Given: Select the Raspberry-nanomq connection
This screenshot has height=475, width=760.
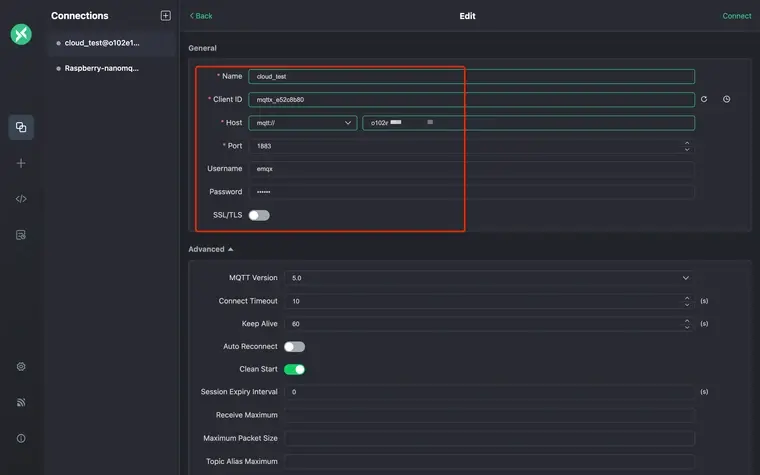Looking at the screenshot, I should [102, 68].
